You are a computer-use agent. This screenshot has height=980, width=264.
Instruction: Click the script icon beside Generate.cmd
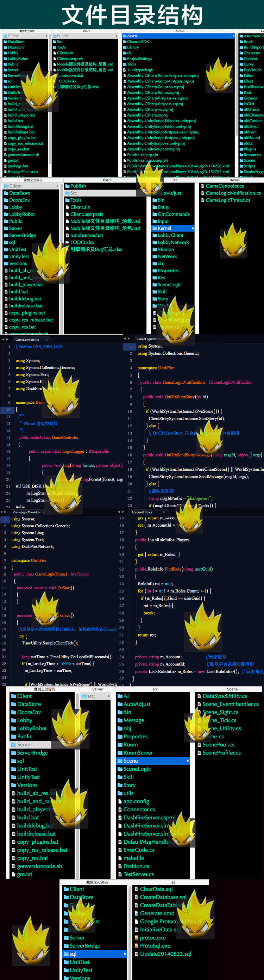pos(137,913)
